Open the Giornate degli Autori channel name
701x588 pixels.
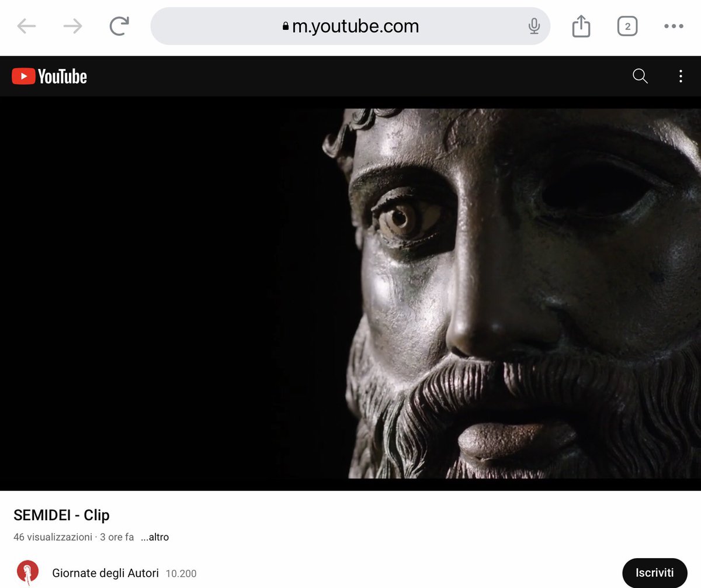pos(105,573)
